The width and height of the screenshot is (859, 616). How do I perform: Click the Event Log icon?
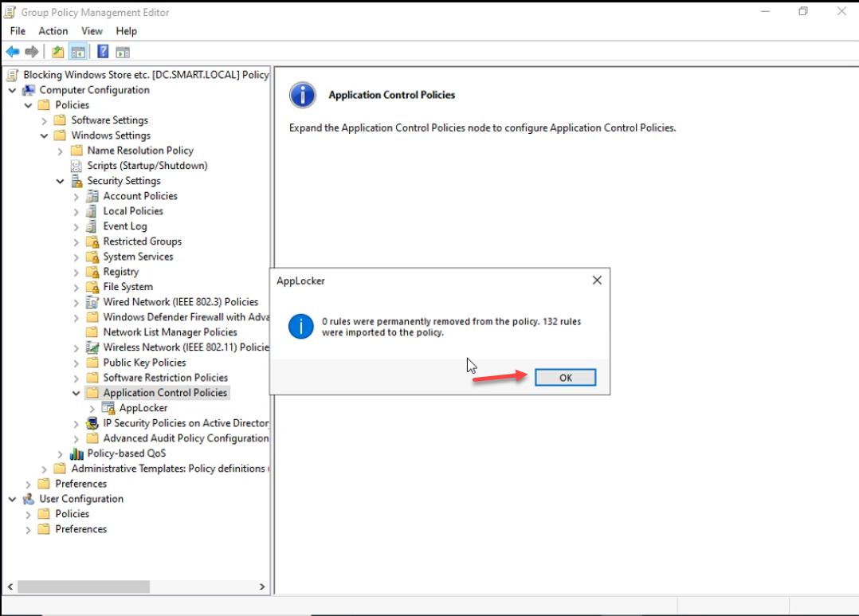[92, 226]
